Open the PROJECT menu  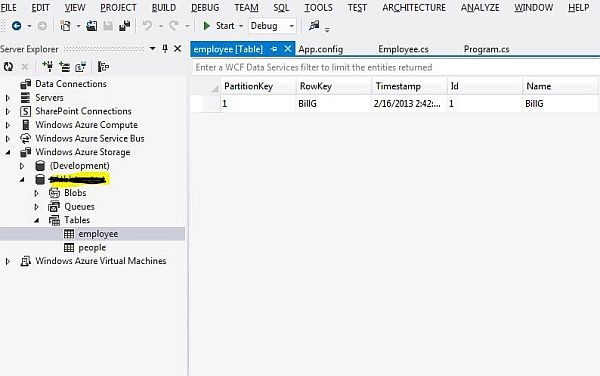(x=118, y=8)
